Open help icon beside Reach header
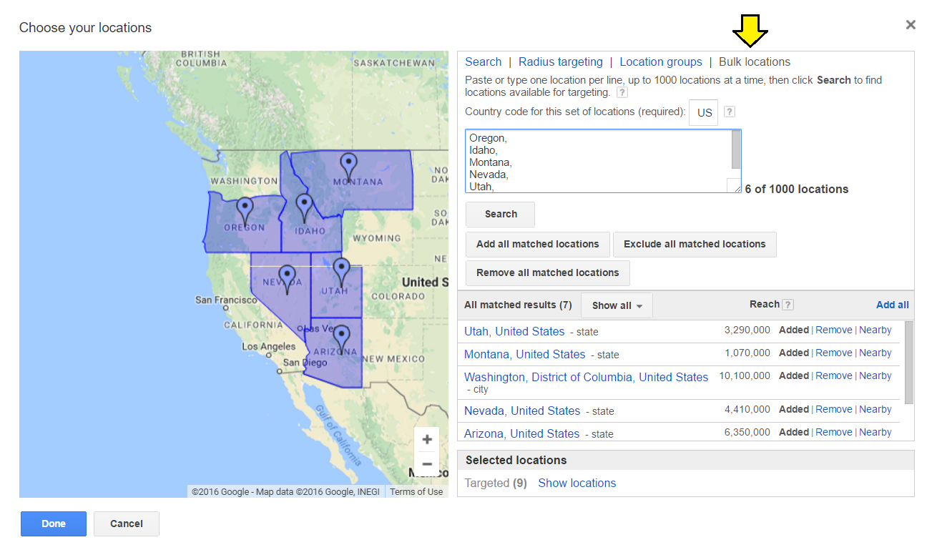 pyautogui.click(x=788, y=305)
